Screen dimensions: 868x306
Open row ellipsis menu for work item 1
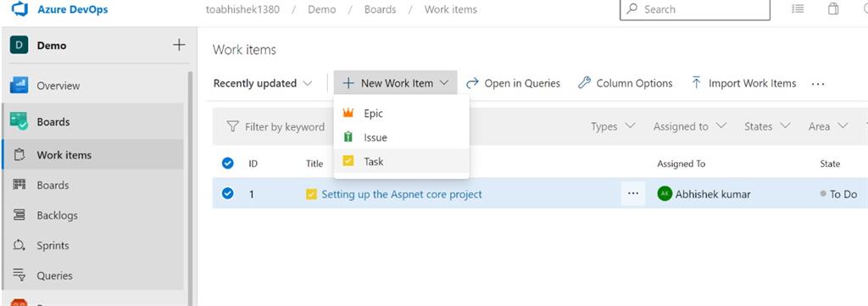click(x=633, y=193)
